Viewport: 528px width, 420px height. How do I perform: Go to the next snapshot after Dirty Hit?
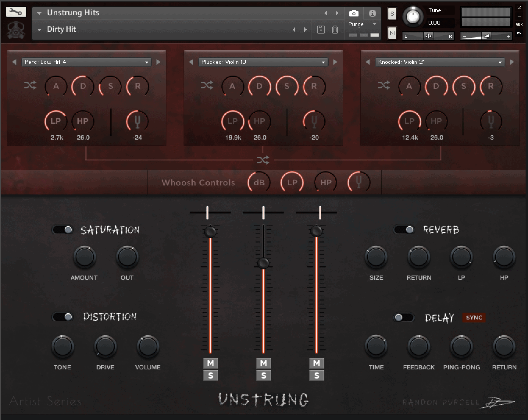pos(305,30)
